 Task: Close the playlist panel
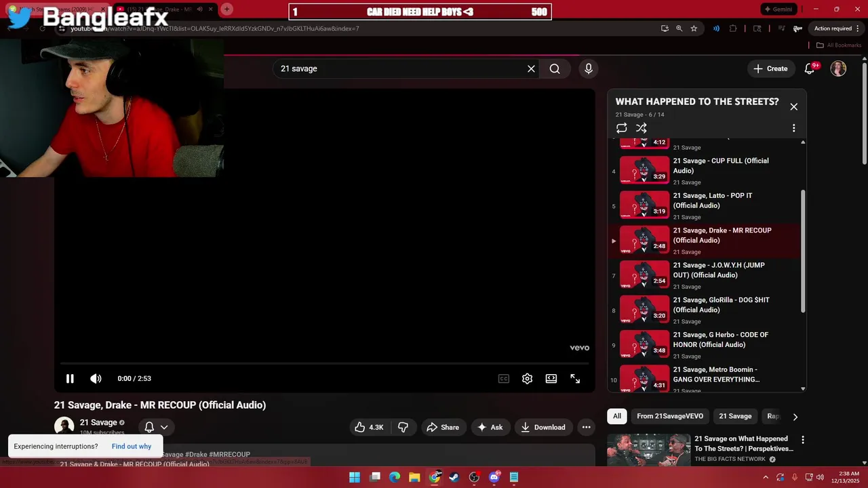tap(793, 106)
